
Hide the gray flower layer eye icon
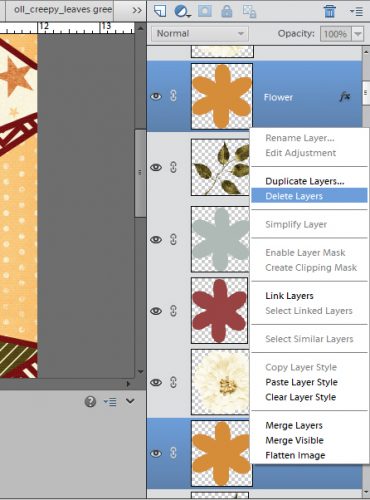(156, 240)
